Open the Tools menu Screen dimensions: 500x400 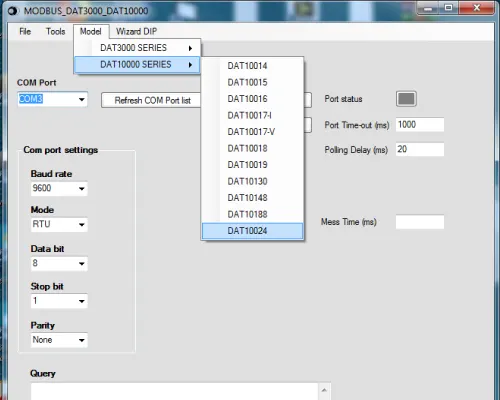click(55, 32)
